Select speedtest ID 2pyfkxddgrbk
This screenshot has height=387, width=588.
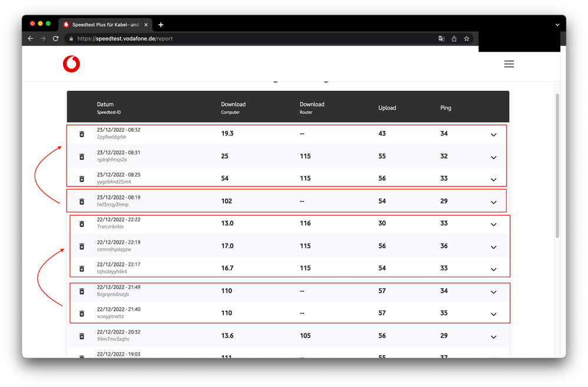111,137
